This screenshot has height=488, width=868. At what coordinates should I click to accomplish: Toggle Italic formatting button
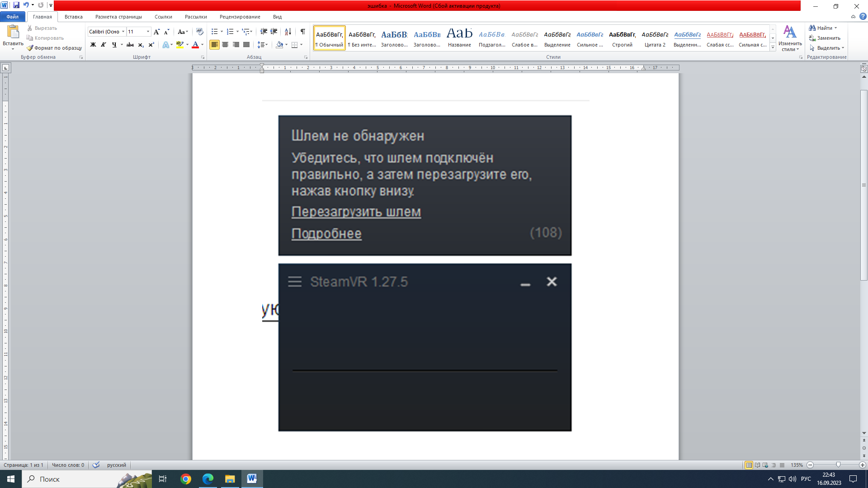tap(104, 45)
